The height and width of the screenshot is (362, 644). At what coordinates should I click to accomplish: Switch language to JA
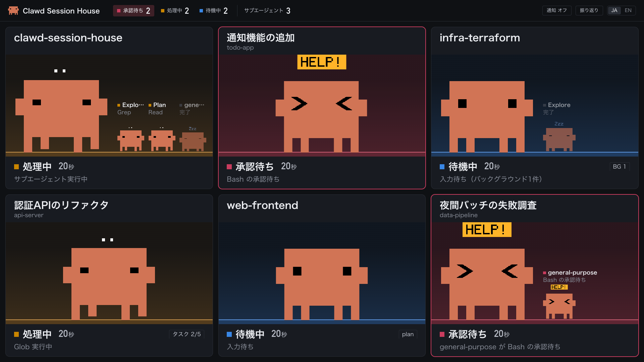click(x=614, y=10)
